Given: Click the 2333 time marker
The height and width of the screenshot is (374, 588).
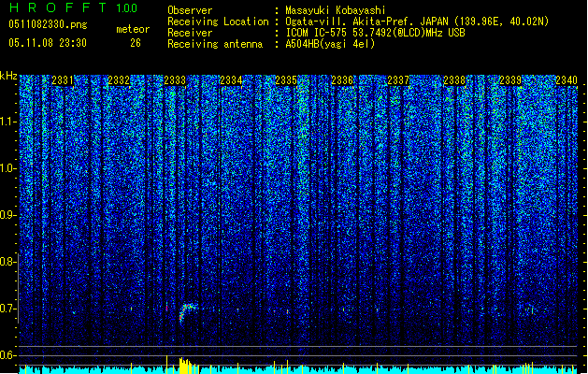Looking at the screenshot, I should (x=175, y=80).
